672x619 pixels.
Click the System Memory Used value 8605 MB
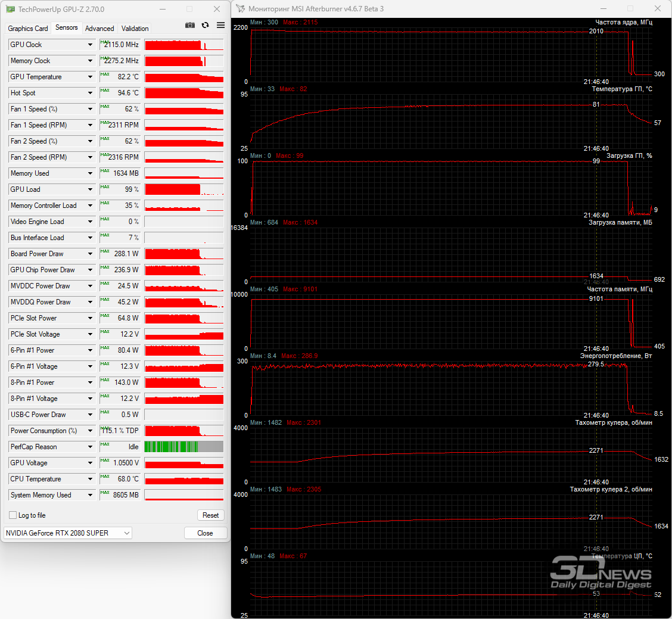tap(120, 495)
